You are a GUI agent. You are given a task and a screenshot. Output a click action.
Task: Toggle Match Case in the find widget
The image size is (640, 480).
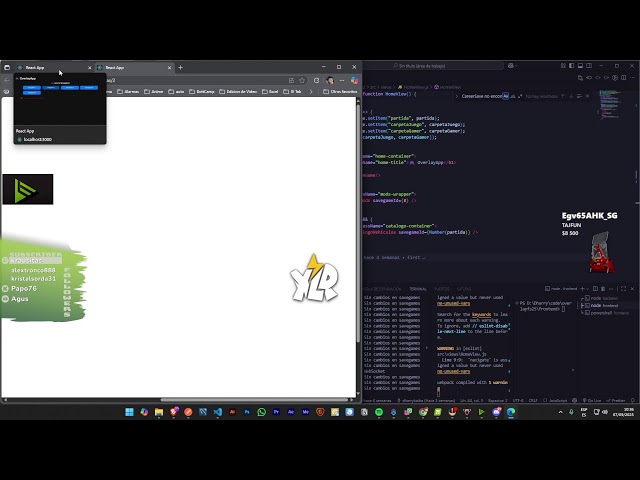506,96
